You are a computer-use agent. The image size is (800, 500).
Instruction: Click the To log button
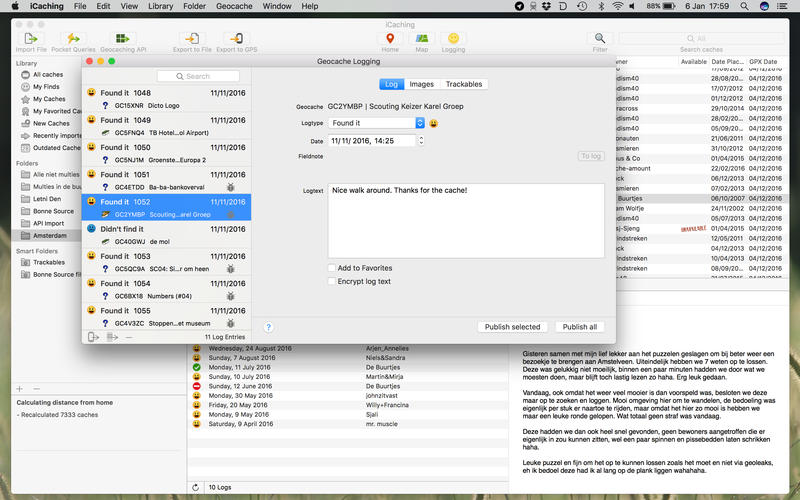[x=591, y=156]
